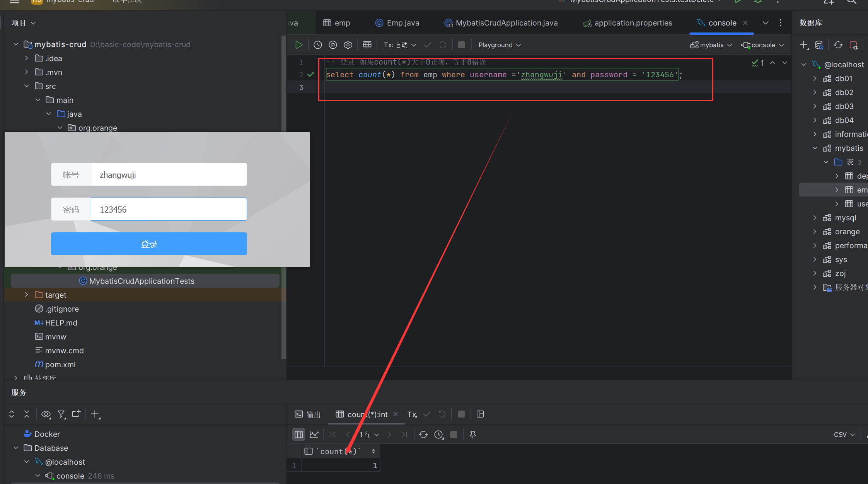Go to the last page of results
868x484 pixels.
click(x=404, y=435)
